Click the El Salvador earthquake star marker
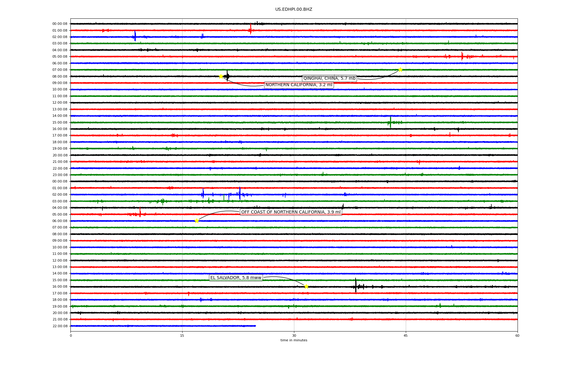 (306, 286)
